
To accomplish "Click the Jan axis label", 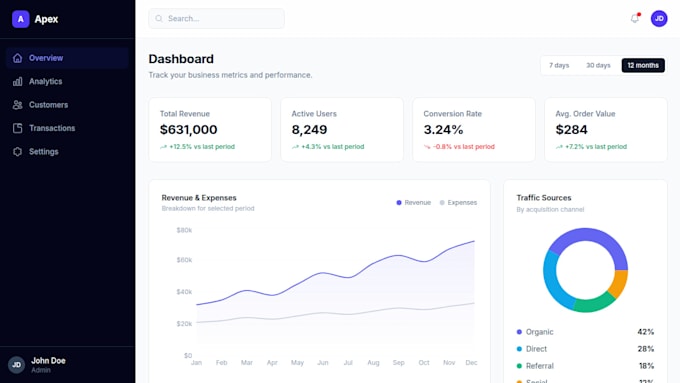I will pyautogui.click(x=196, y=363).
